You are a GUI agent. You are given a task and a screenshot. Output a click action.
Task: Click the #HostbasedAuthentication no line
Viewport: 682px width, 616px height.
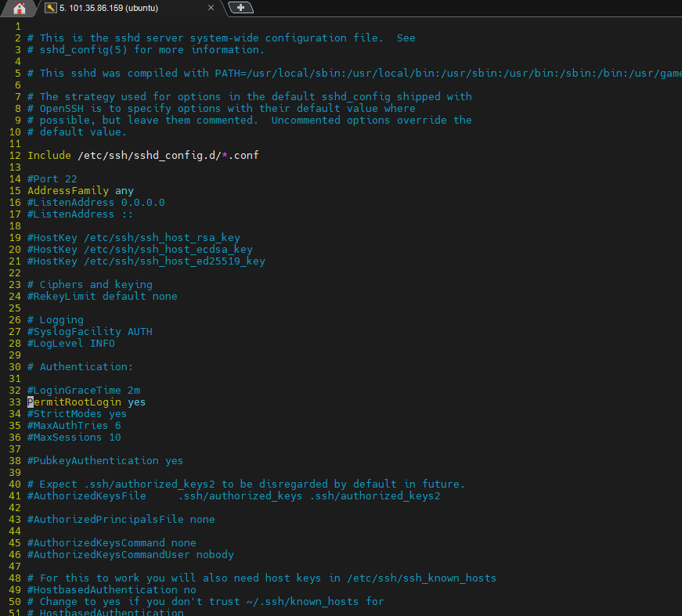(111, 589)
